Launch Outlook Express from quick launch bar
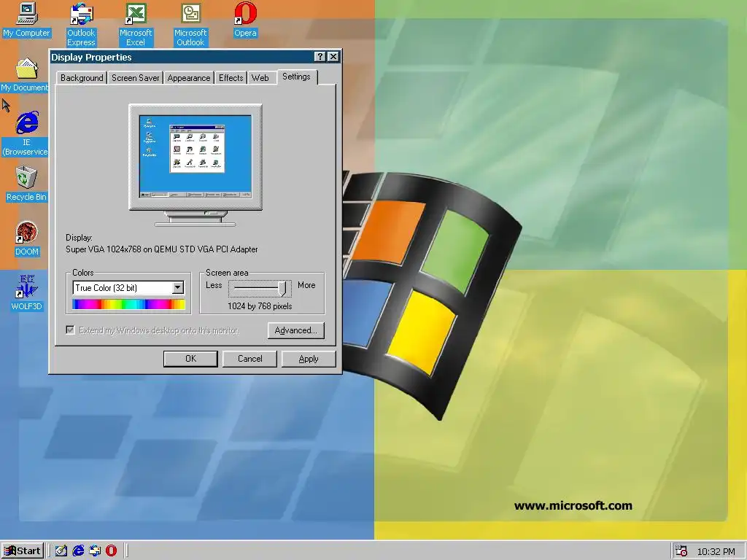This screenshot has width=747, height=560. 95,551
